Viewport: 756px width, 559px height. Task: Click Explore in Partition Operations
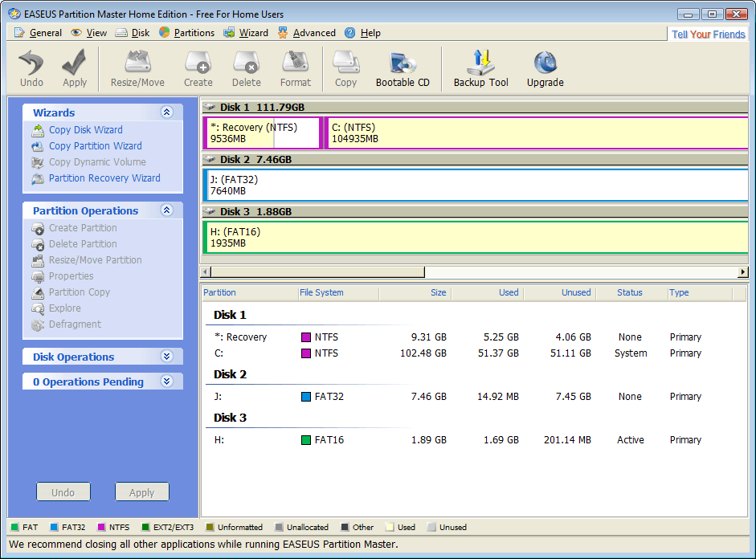pyautogui.click(x=64, y=308)
